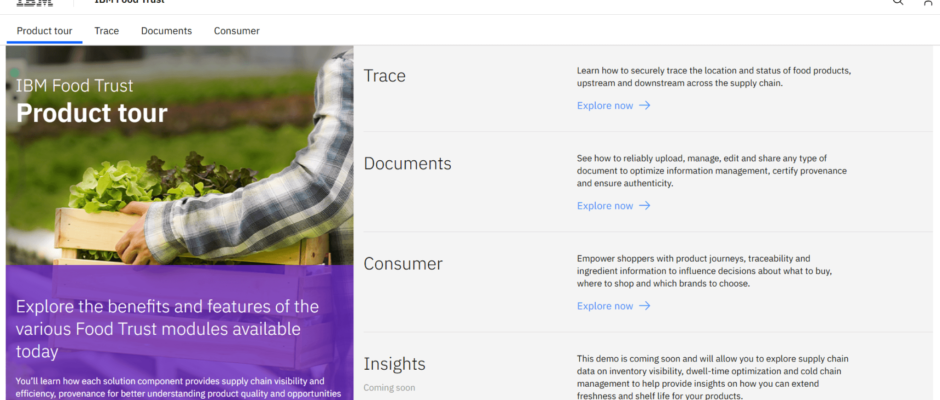Follow Explore now link under Documents
Viewport: 940px width, 400px height.
pyautogui.click(x=605, y=206)
